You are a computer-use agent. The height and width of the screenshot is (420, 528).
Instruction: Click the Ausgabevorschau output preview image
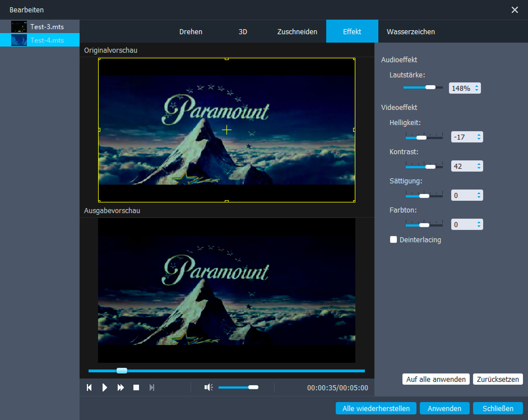point(227,290)
